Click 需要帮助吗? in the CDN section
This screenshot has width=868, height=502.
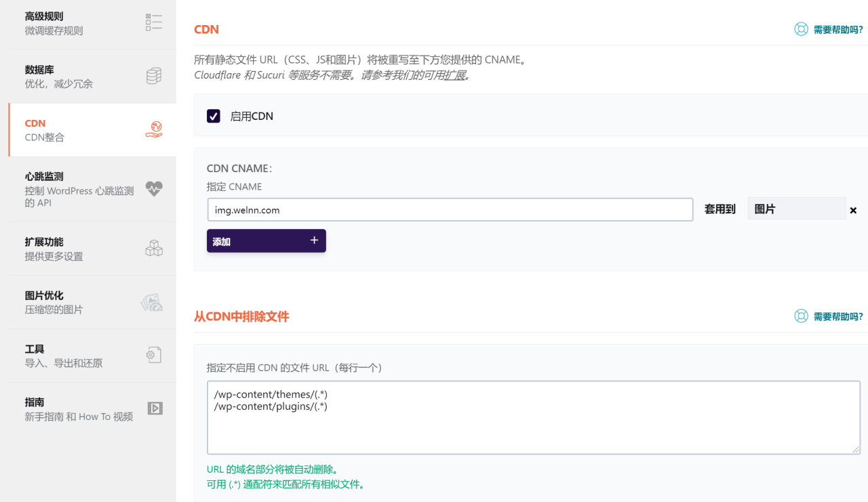(x=837, y=30)
